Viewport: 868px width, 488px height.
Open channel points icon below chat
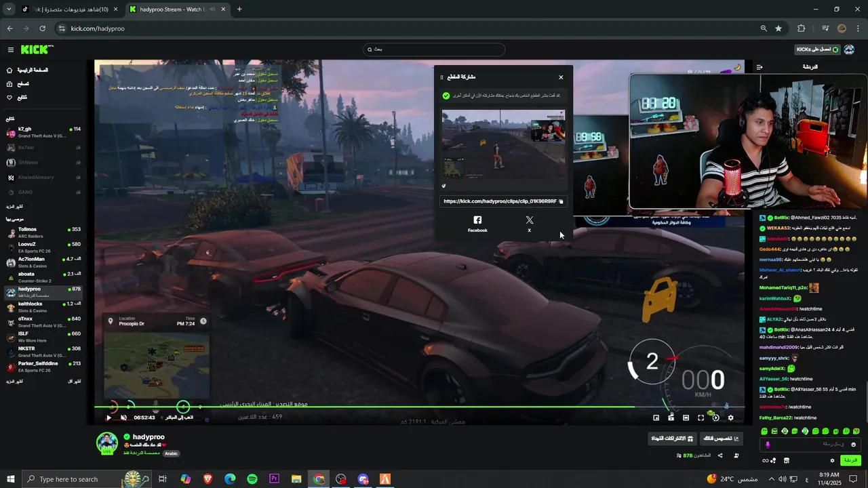coord(769,461)
